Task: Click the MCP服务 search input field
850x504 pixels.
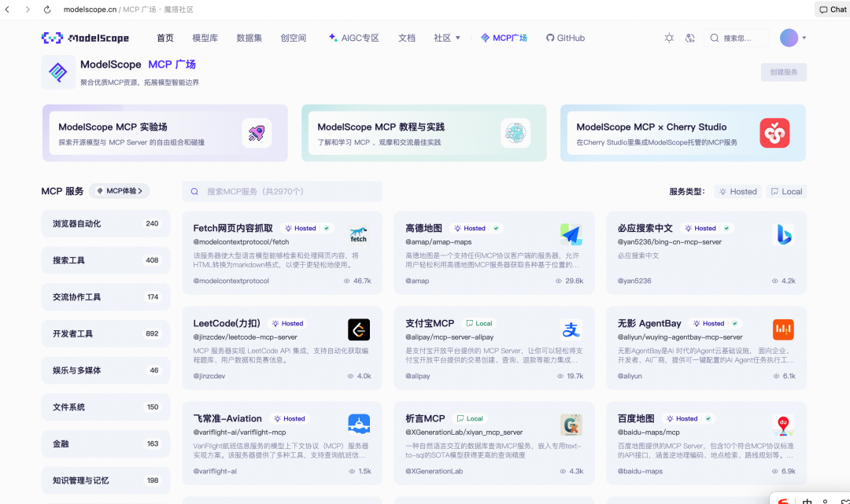Action: [282, 191]
